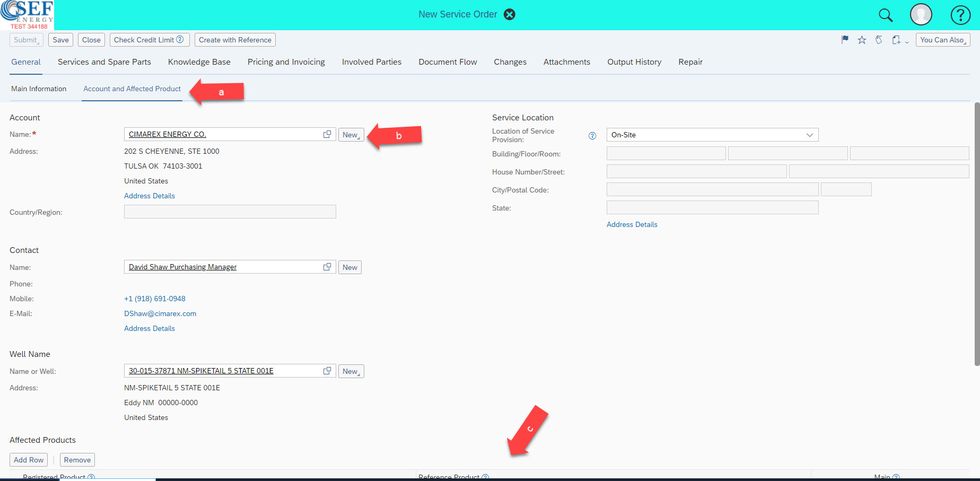Click email DShaw@cimarex.com
The height and width of the screenshot is (481, 980).
pyautogui.click(x=160, y=313)
